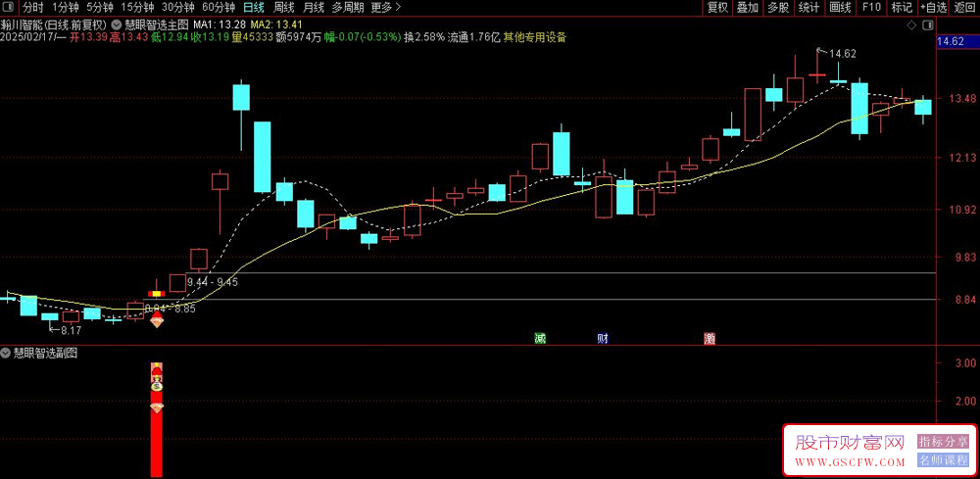This screenshot has width=980, height=479.
Task: Click the diamond signal icon below candle
Action: (156, 321)
